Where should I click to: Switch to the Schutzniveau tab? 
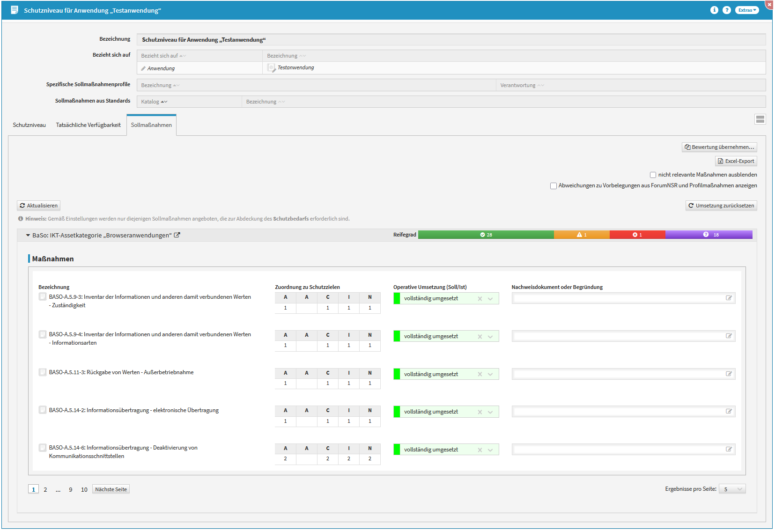(30, 125)
